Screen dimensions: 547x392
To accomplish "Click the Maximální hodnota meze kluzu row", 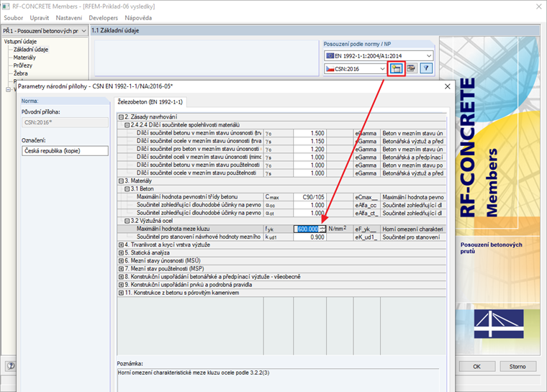I will 281,229.
